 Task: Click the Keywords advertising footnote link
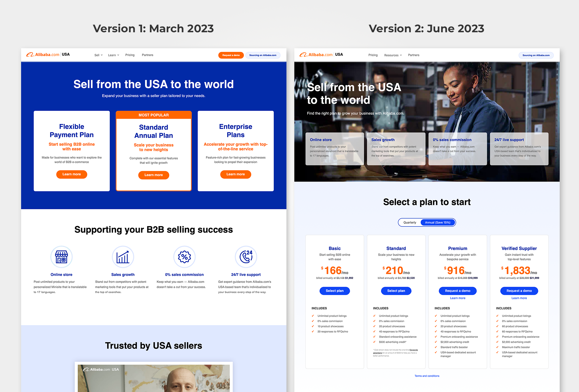[414, 350]
